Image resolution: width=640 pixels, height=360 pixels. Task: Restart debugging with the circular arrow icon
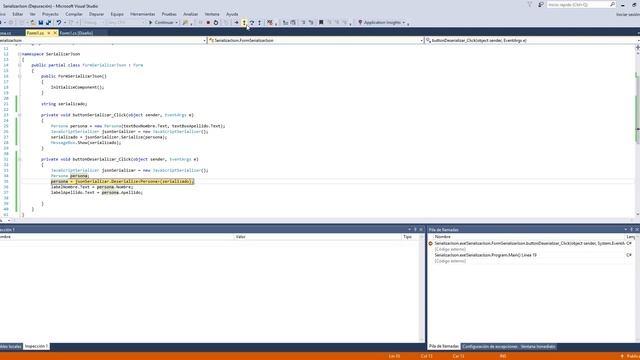[216, 22]
